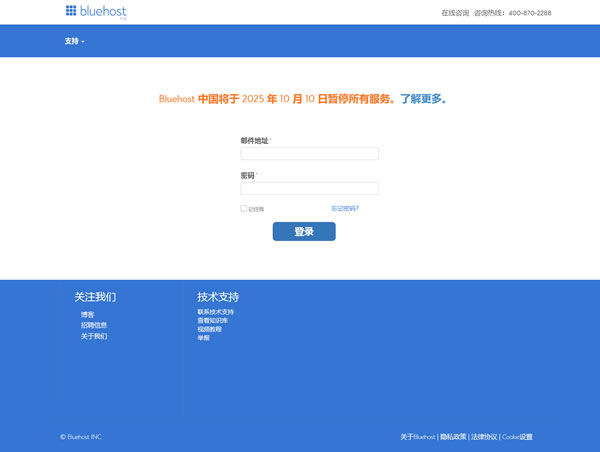Click the © Bluehost INC copyright text
This screenshot has width=600, height=452.
tap(81, 437)
